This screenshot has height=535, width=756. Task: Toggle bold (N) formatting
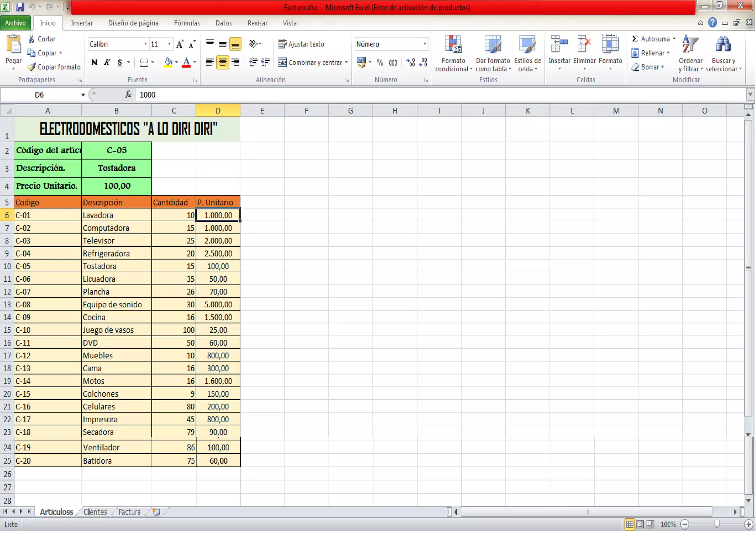[x=94, y=62]
